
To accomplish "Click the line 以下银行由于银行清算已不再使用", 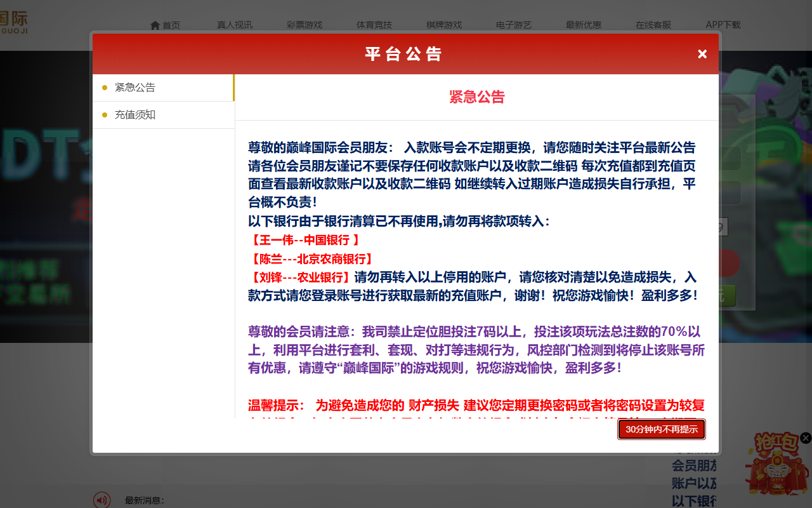I will 399,222.
